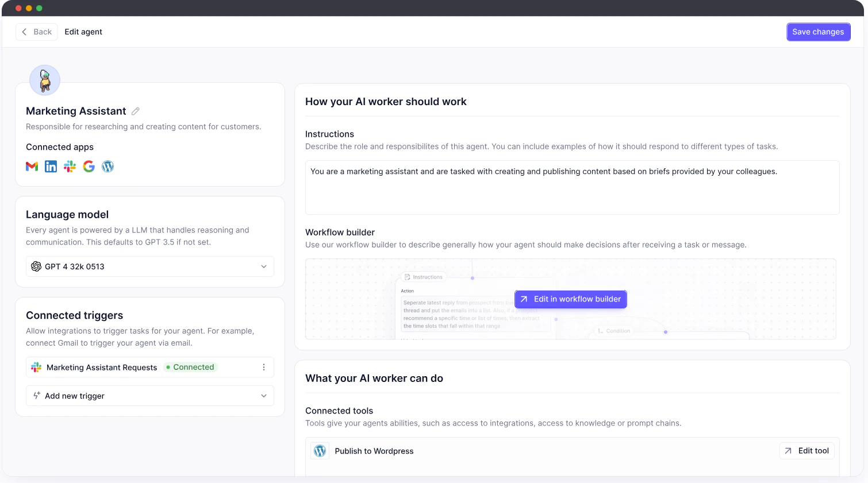Click the Gmail icon under Connected apps

[x=32, y=166]
